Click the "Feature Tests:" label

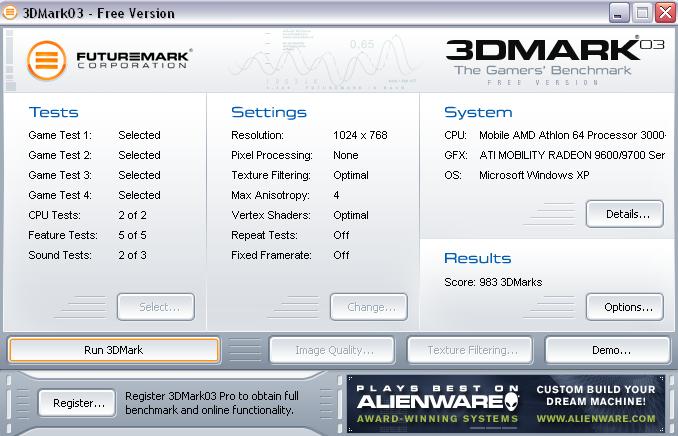(x=63, y=235)
